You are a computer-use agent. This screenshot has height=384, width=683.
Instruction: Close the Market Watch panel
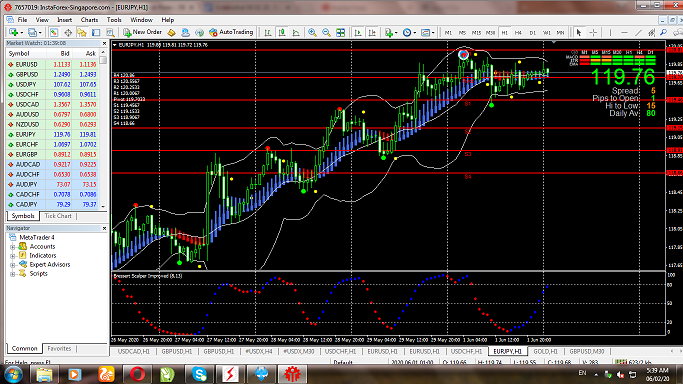104,44
